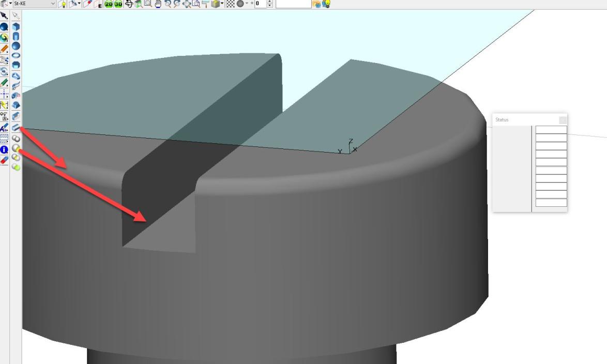Screen dimensions: 607x364
Task: Click the first field in Status panel
Action: pos(551,130)
